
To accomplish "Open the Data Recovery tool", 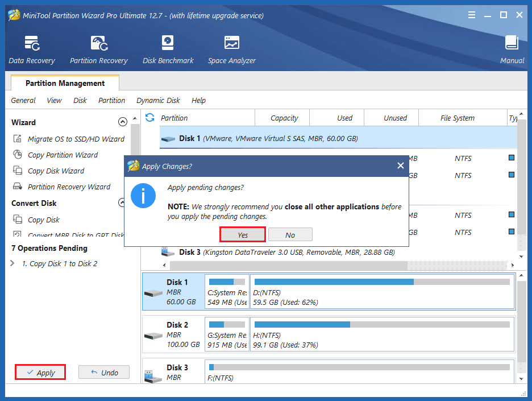I will click(x=32, y=49).
